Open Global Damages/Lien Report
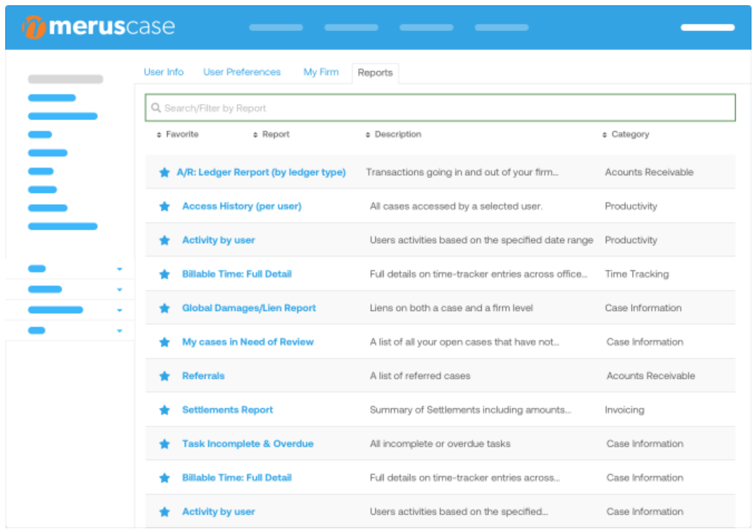The image size is (756, 532). click(249, 308)
